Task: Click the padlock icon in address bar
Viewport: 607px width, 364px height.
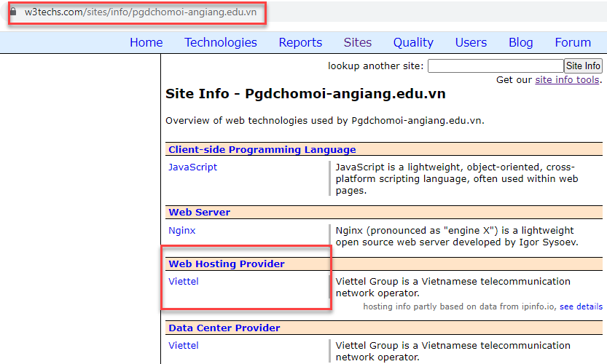Action: tap(13, 12)
